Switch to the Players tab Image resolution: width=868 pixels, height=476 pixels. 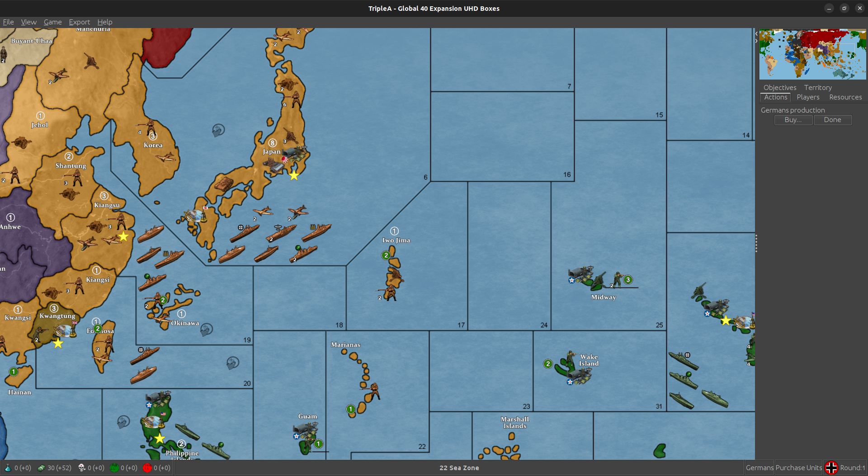808,97
